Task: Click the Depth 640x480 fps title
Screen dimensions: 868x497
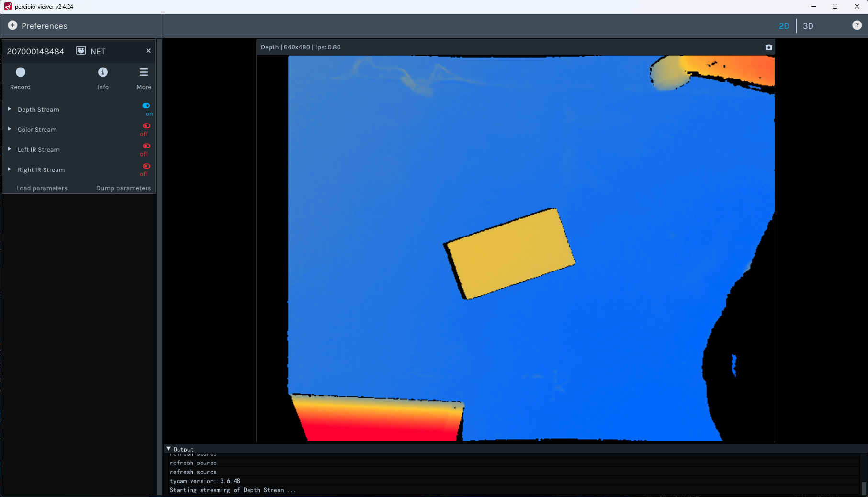Action: point(301,47)
